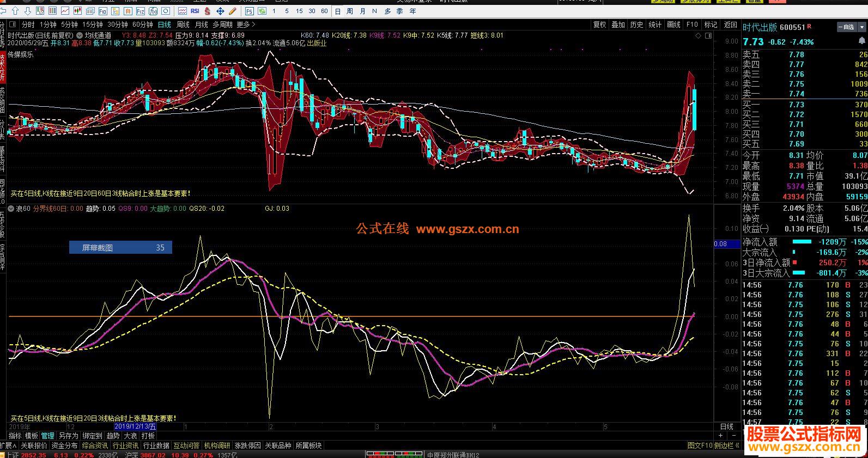Open the 自选 dropdown arrow
Image resolution: width=868 pixels, height=458 pixels.
862,27
